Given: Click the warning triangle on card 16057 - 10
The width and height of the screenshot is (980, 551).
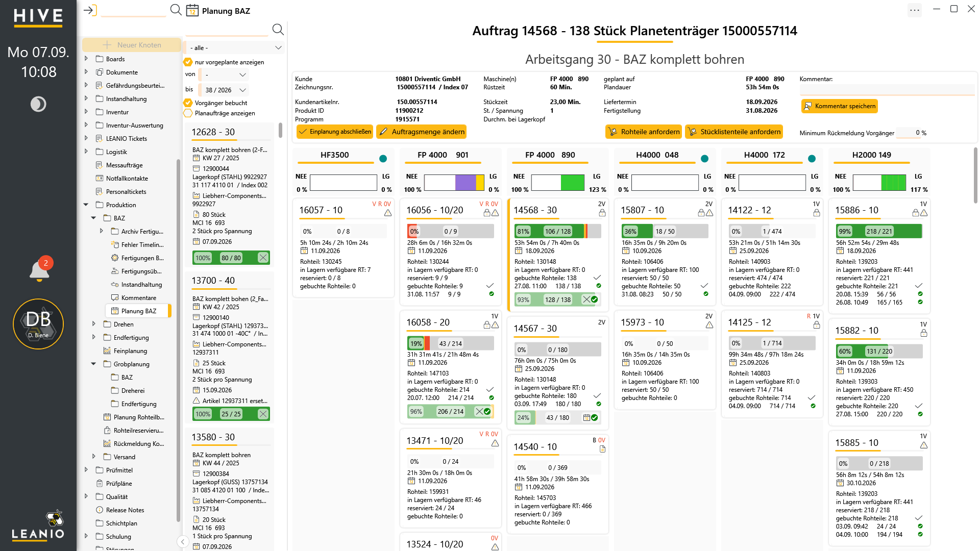Looking at the screenshot, I should 388,213.
